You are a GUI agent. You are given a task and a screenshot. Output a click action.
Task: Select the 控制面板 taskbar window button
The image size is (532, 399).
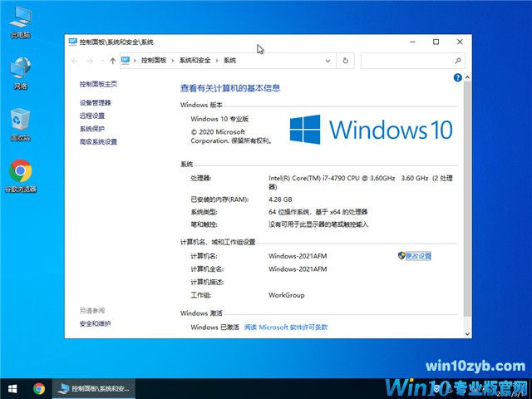click(x=94, y=388)
